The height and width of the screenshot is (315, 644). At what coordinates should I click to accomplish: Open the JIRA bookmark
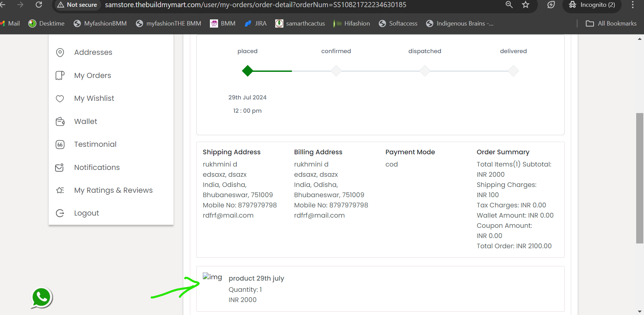256,23
